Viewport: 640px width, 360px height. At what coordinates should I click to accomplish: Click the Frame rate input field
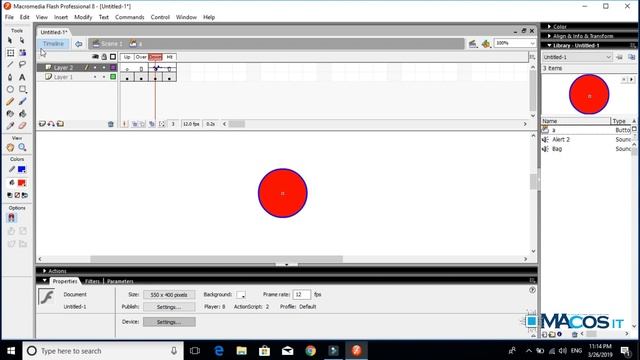(302, 294)
